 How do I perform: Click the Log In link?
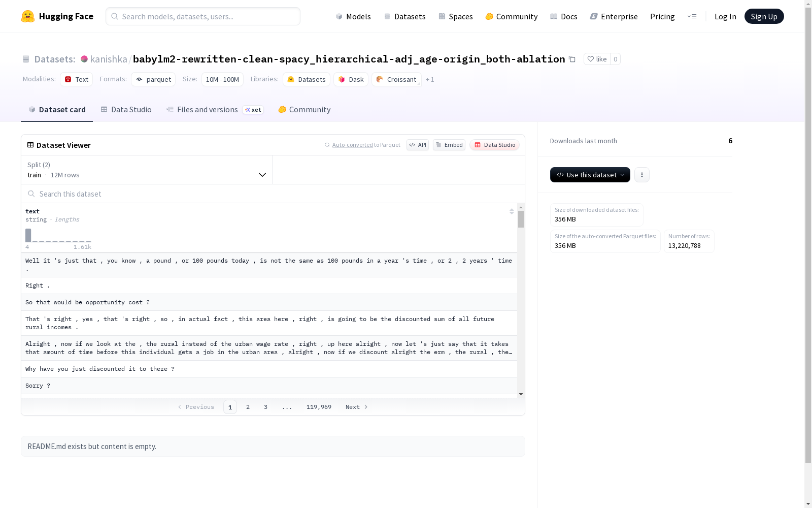(x=725, y=16)
